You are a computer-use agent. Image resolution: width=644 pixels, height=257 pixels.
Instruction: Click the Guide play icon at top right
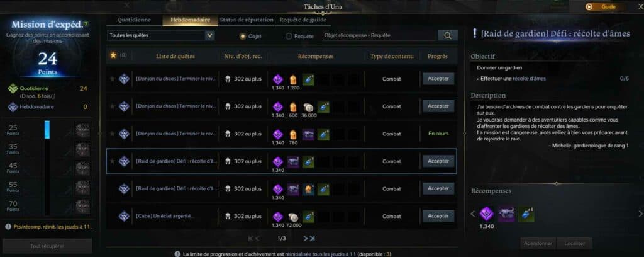589,6
